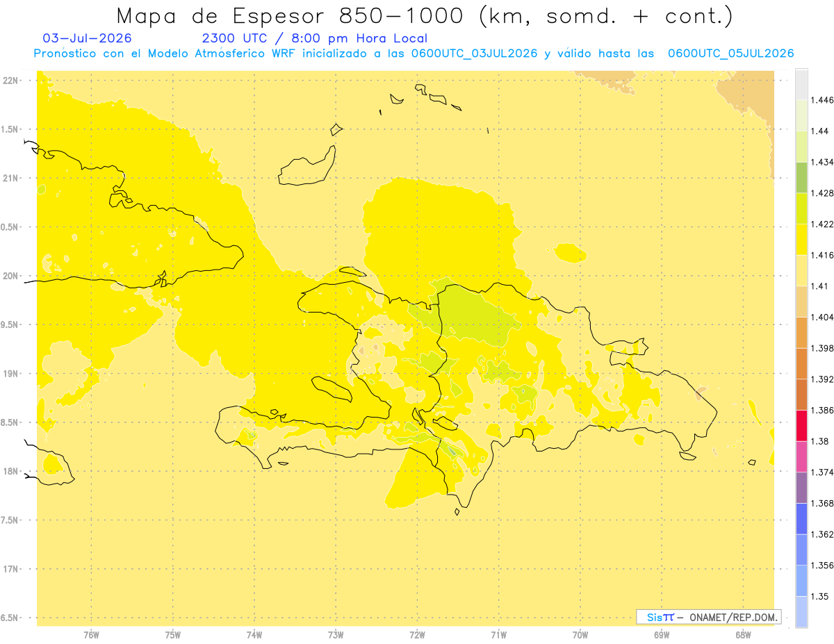Click legend value "1.356"
The width and height of the screenshot is (834, 644).
click(823, 565)
